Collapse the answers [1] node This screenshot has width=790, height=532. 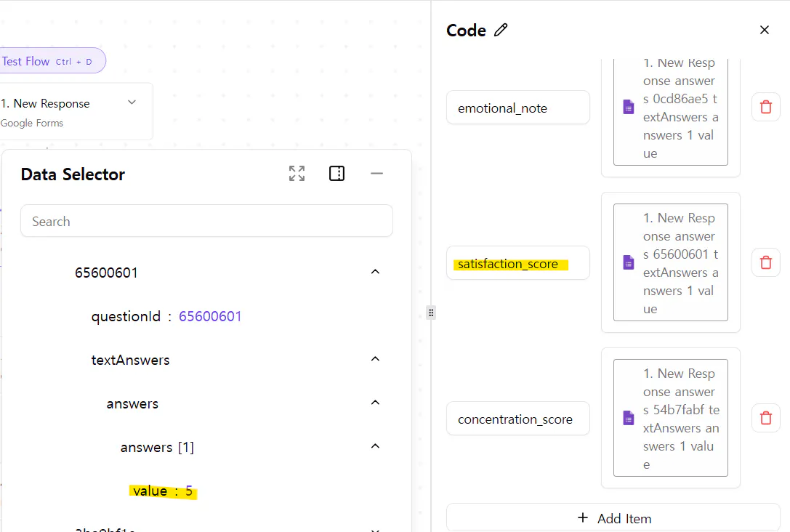(x=375, y=446)
